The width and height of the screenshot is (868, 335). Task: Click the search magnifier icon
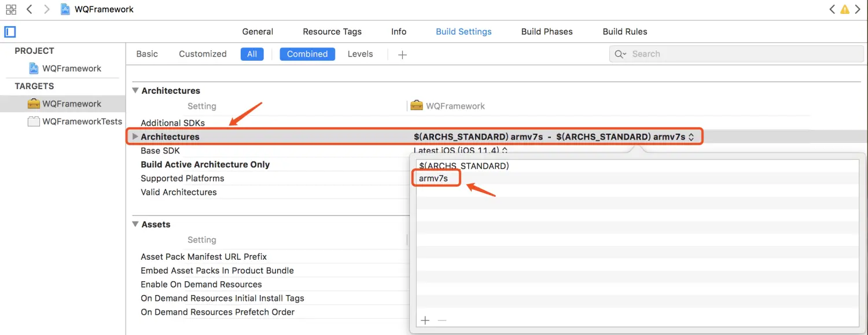tap(620, 54)
